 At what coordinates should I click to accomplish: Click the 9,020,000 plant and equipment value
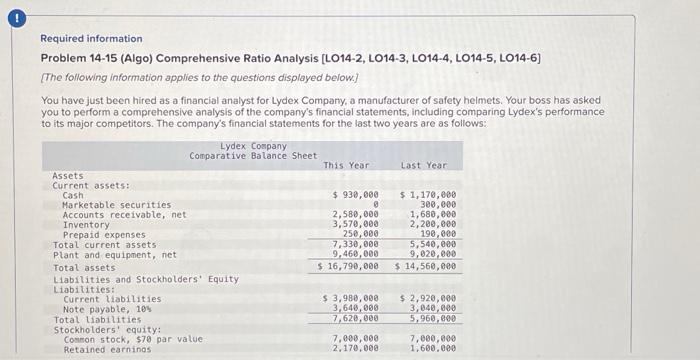click(x=433, y=254)
